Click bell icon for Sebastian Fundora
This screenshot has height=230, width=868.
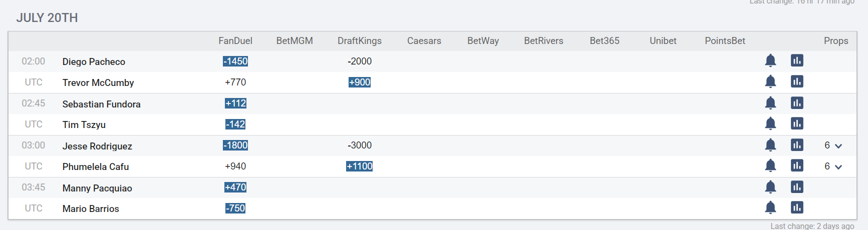coord(770,103)
